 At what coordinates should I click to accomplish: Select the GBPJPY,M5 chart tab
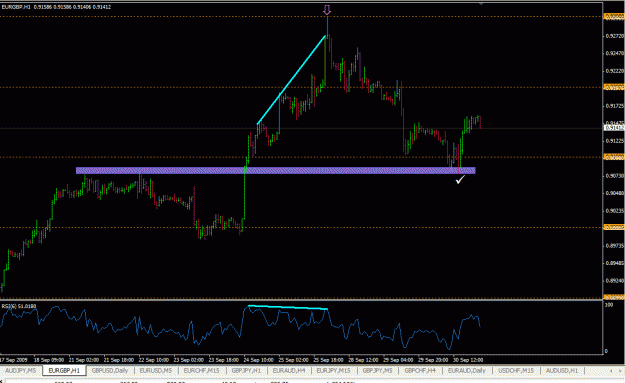coord(377,371)
